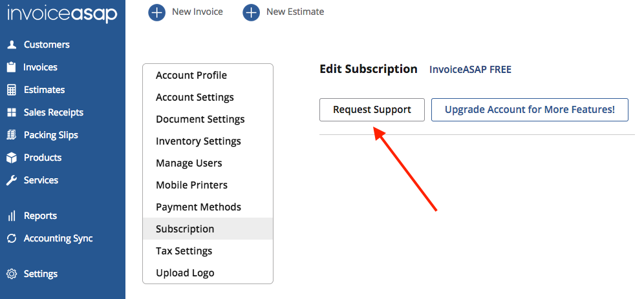Click the Settings gear icon
This screenshot has width=644, height=299.
(x=11, y=274)
